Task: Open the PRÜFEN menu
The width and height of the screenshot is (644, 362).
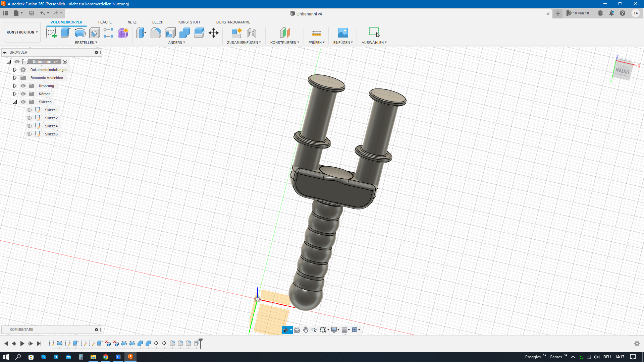Action: pos(317,43)
